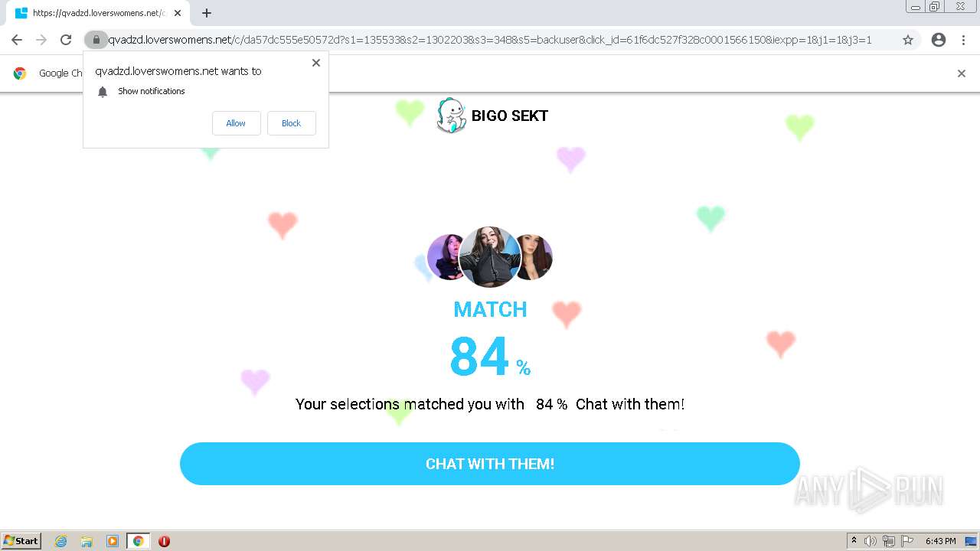The height and width of the screenshot is (551, 980).
Task: Click the right profile photo
Action: point(535,257)
